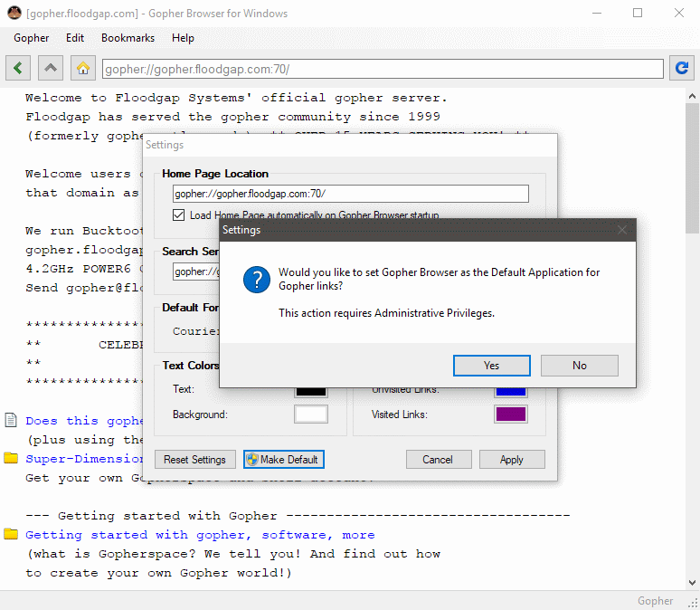Pick the purple Visited Links color swatch
This screenshot has height=610, width=700.
[510, 415]
